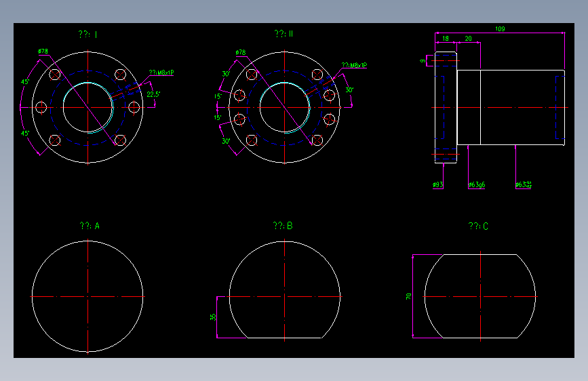Click the ø78 label in view II
Viewport: 588px width, 381px height.
[x=240, y=52]
